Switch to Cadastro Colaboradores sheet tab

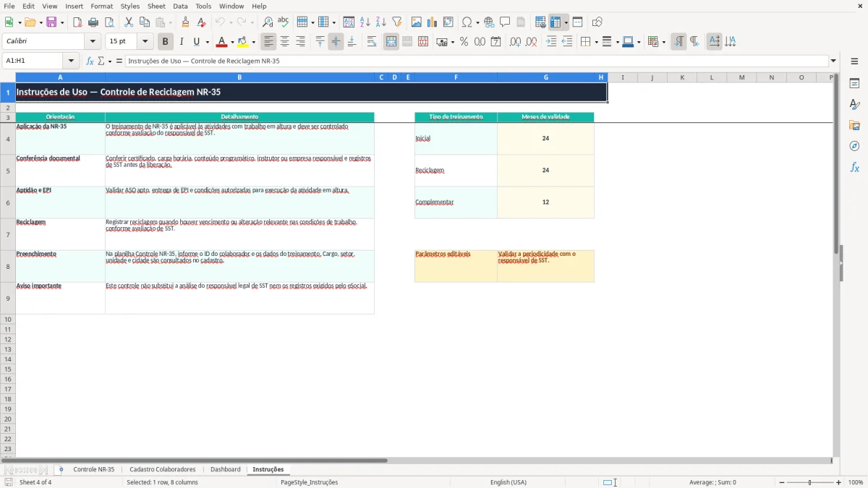(163, 469)
